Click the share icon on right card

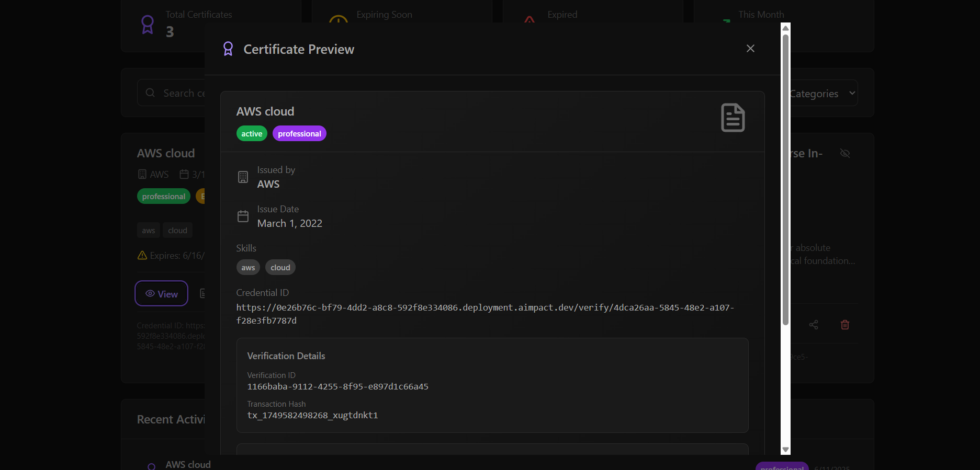click(814, 325)
